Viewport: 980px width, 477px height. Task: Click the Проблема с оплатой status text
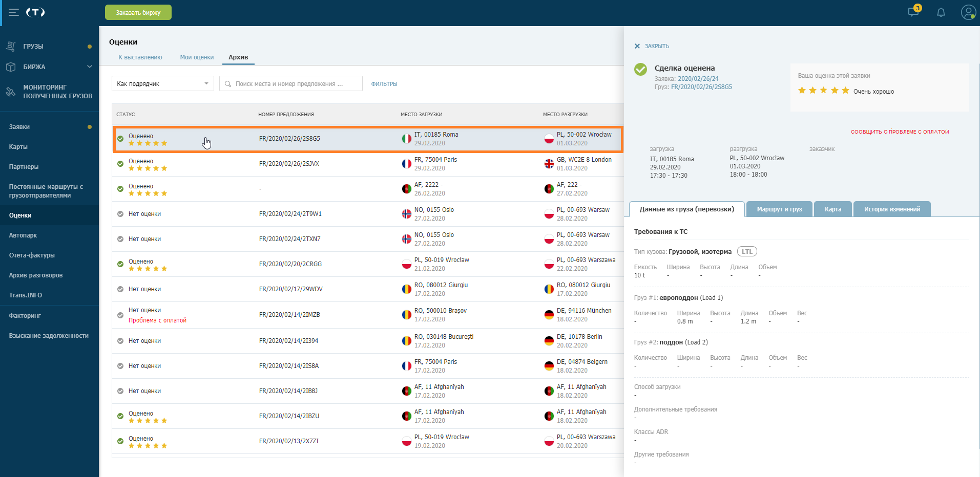click(157, 320)
